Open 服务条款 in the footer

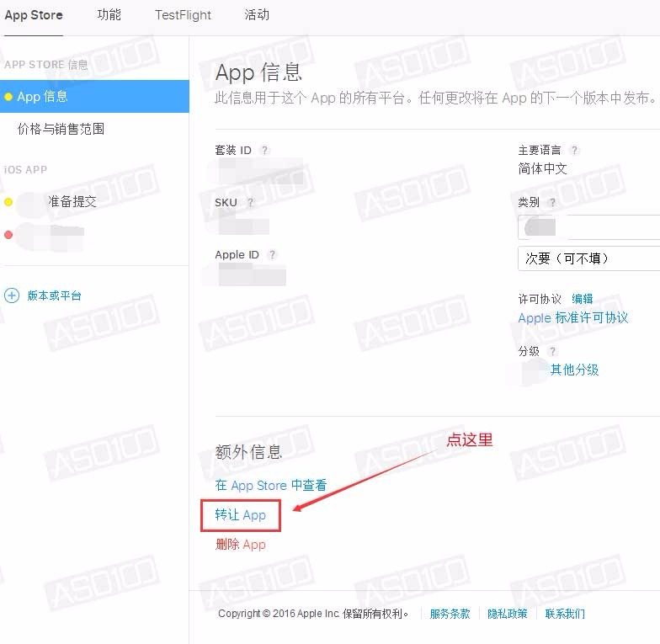(x=450, y=614)
